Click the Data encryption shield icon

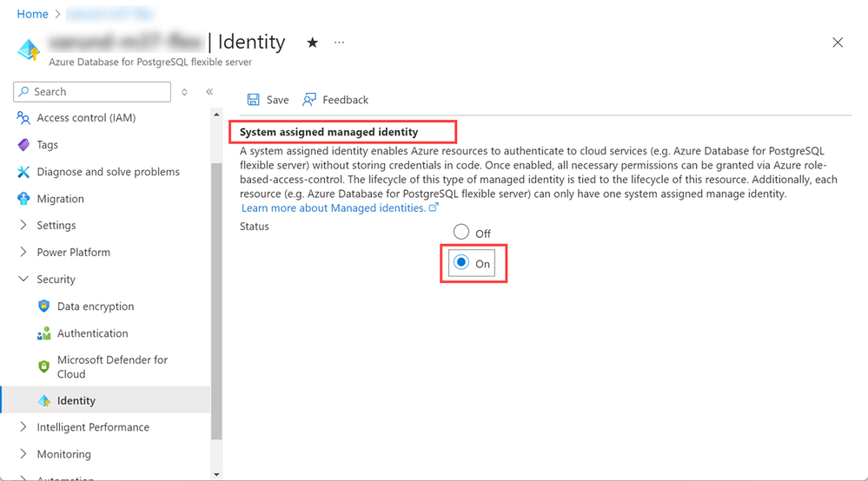[43, 306]
